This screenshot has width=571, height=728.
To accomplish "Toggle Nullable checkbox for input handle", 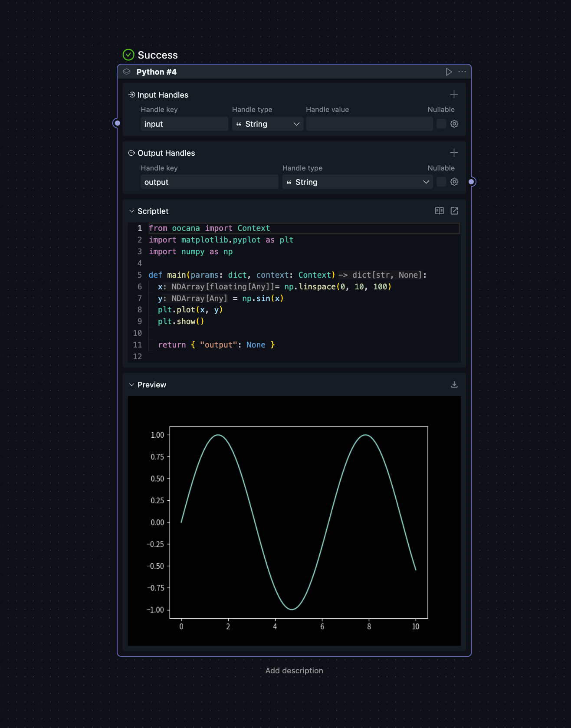I will coord(441,124).
